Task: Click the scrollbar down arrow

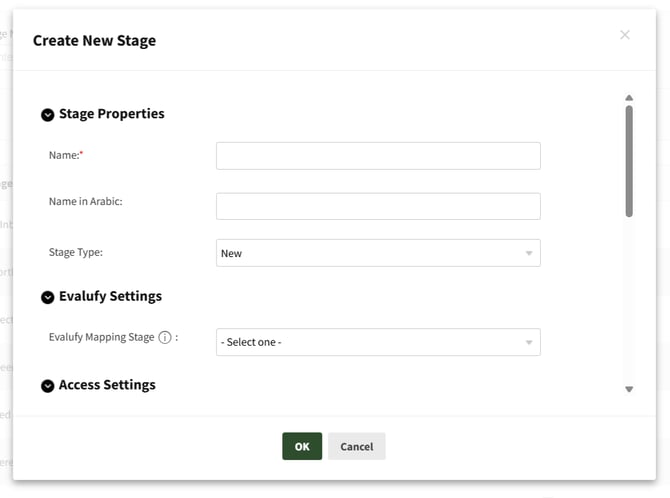Action: 629,389
